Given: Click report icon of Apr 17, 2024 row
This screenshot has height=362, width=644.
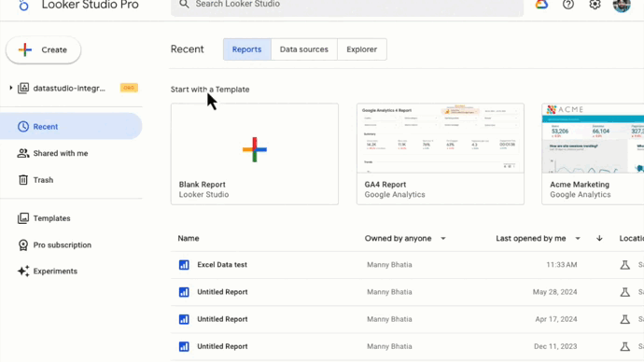Looking at the screenshot, I should [x=184, y=319].
